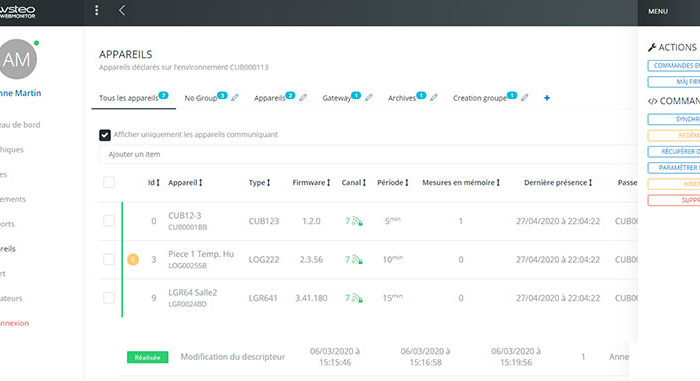
Task: Click the MAJ FIRM button
Action: pyautogui.click(x=674, y=82)
